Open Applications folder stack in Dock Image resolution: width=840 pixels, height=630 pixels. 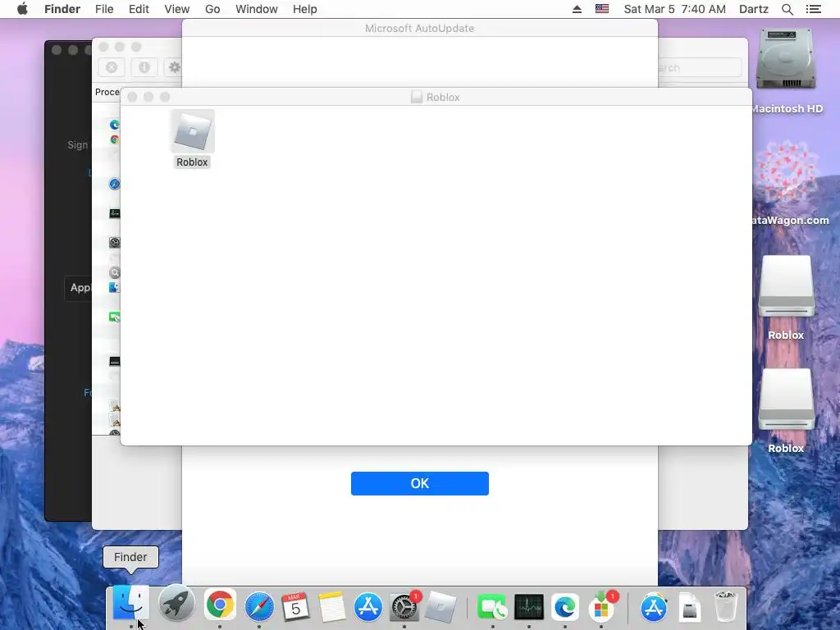click(x=654, y=607)
